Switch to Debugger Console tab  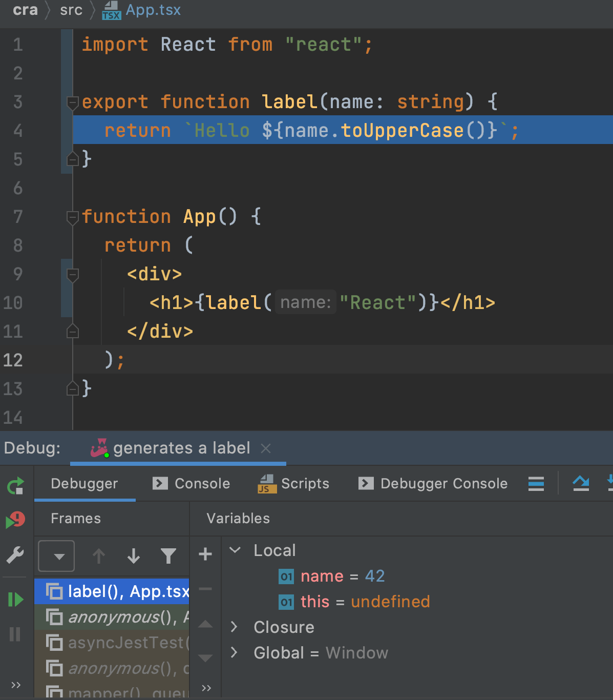[x=433, y=483]
